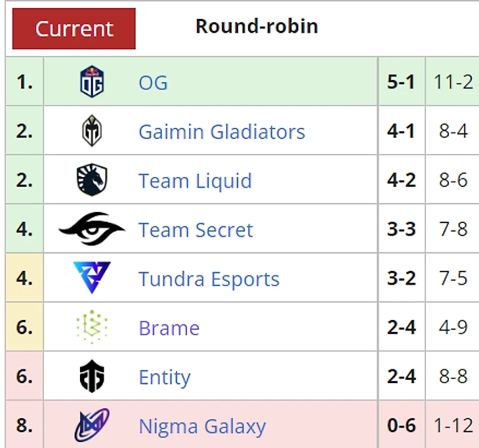Click Nigma Galaxy's 1-12 game score
479x448 pixels.
[x=453, y=426]
